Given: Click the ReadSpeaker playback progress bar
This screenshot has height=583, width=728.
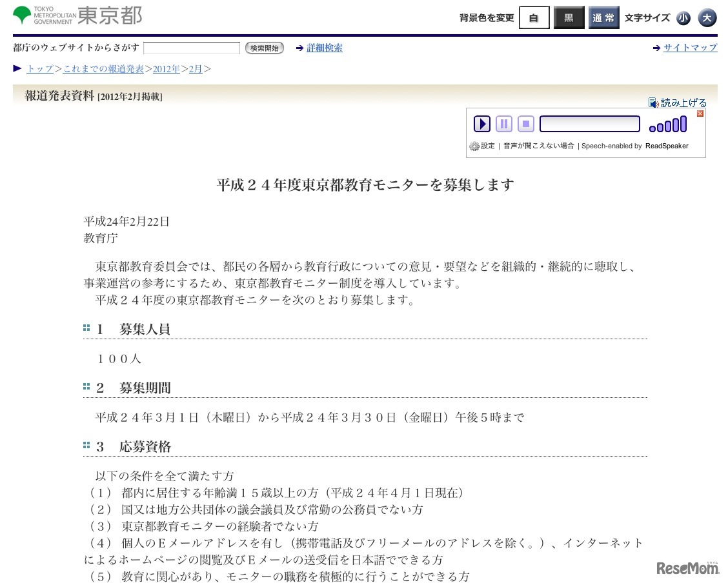Looking at the screenshot, I should point(589,123).
